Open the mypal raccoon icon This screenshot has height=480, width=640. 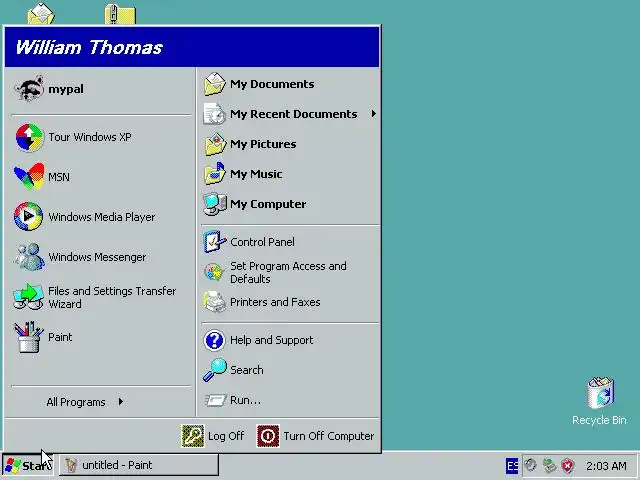point(29,88)
